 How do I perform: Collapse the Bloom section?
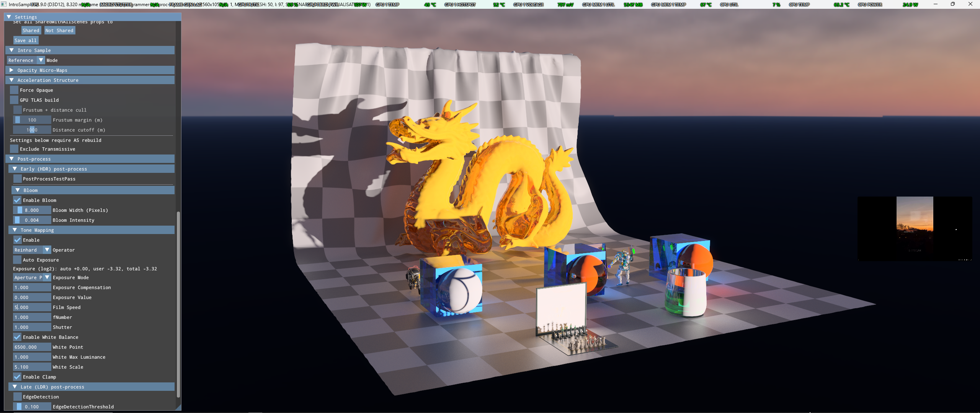[x=18, y=190]
